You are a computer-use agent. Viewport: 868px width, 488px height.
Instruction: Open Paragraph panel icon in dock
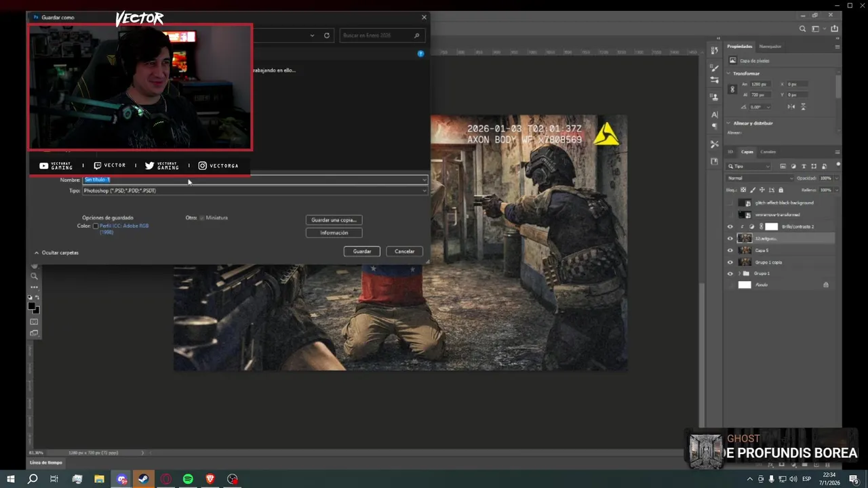[715, 126]
